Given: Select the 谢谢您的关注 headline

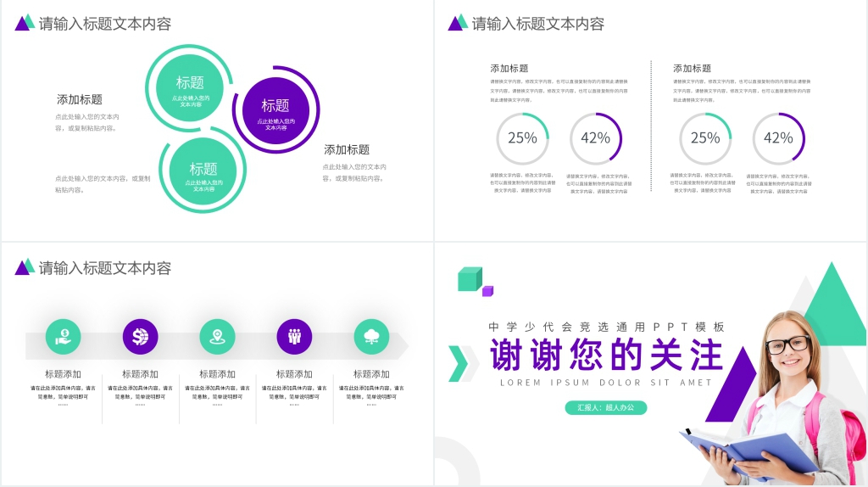Looking at the screenshot, I should tap(606, 355).
